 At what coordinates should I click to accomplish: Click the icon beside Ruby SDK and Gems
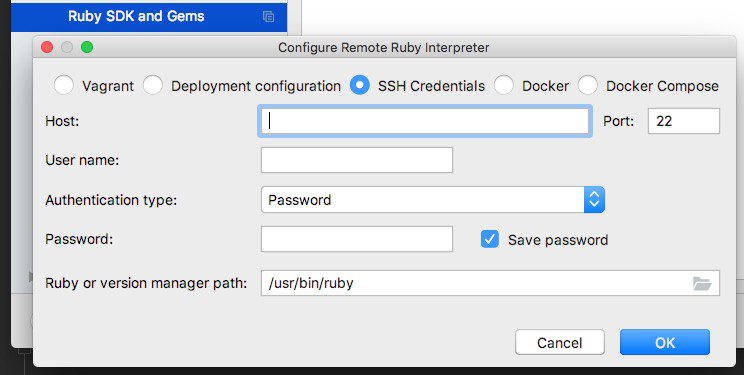tap(268, 17)
